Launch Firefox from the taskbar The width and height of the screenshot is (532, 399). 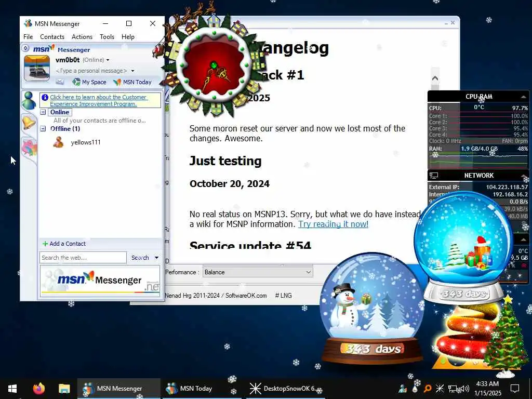(x=38, y=389)
